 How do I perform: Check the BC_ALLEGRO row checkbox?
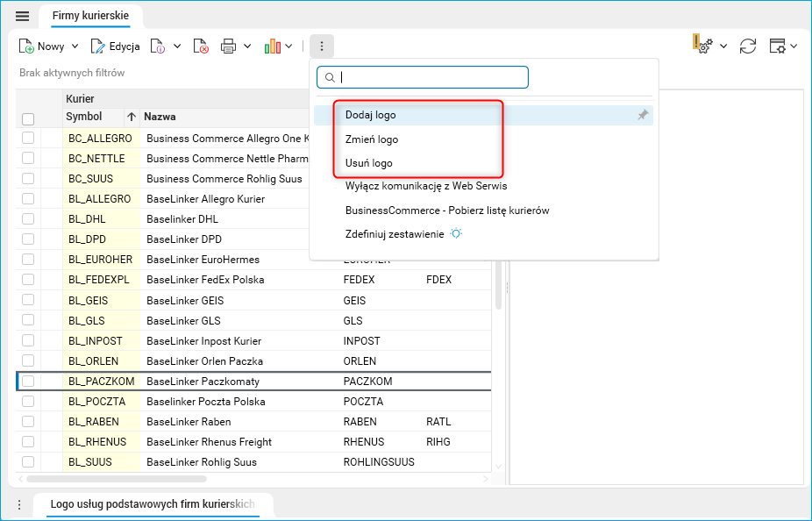pyautogui.click(x=28, y=138)
